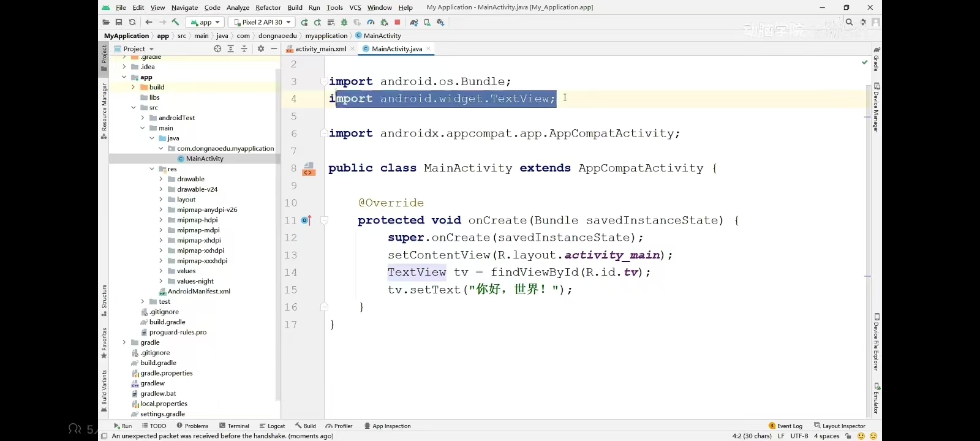Collapse the res folder in tree
The width and height of the screenshot is (980, 441).
pos(152,169)
